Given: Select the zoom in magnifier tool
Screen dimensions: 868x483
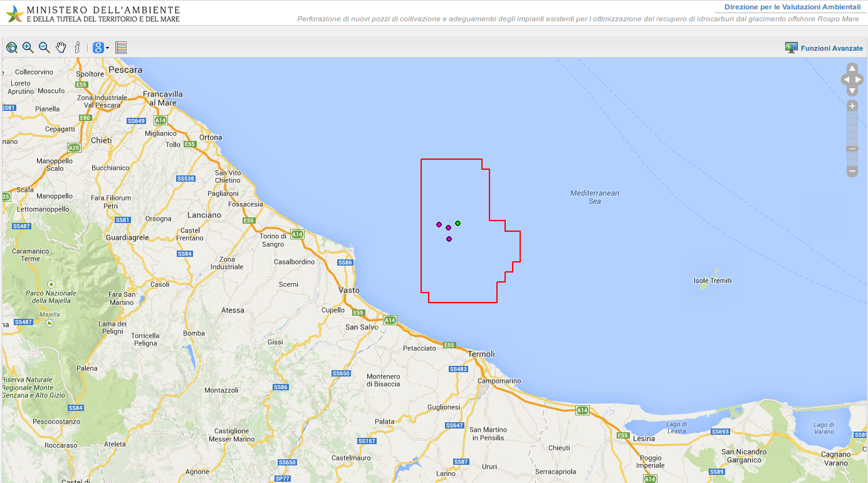Looking at the screenshot, I should [28, 48].
